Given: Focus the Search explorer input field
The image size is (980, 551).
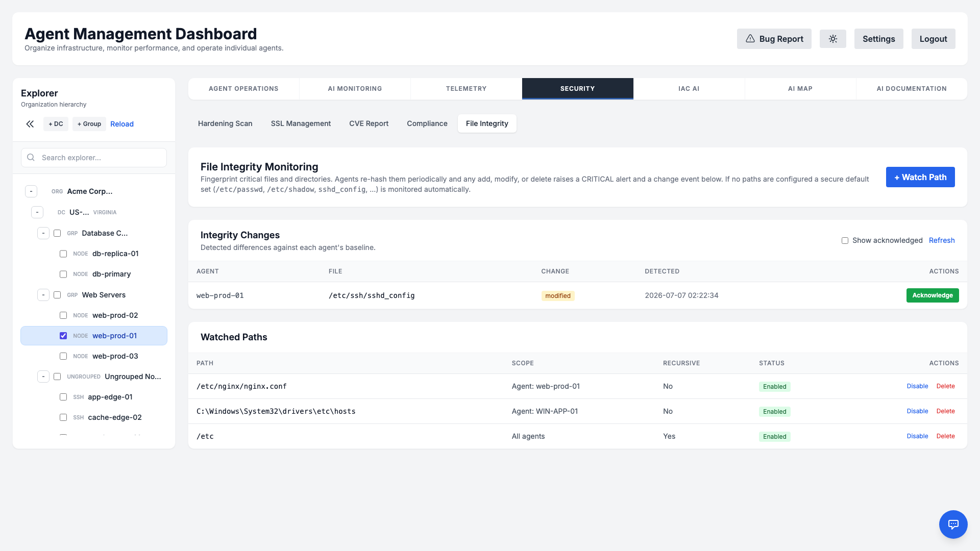Looking at the screenshot, I should (x=94, y=158).
